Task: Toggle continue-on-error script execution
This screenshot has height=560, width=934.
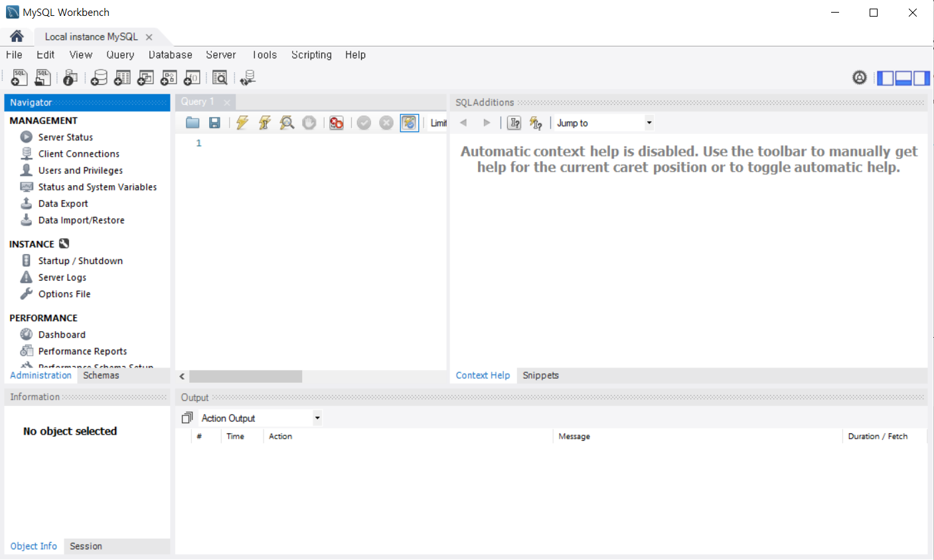Action: pos(337,123)
